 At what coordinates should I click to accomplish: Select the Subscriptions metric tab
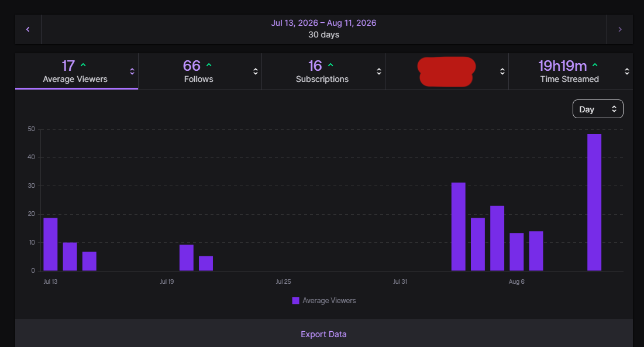(x=323, y=71)
